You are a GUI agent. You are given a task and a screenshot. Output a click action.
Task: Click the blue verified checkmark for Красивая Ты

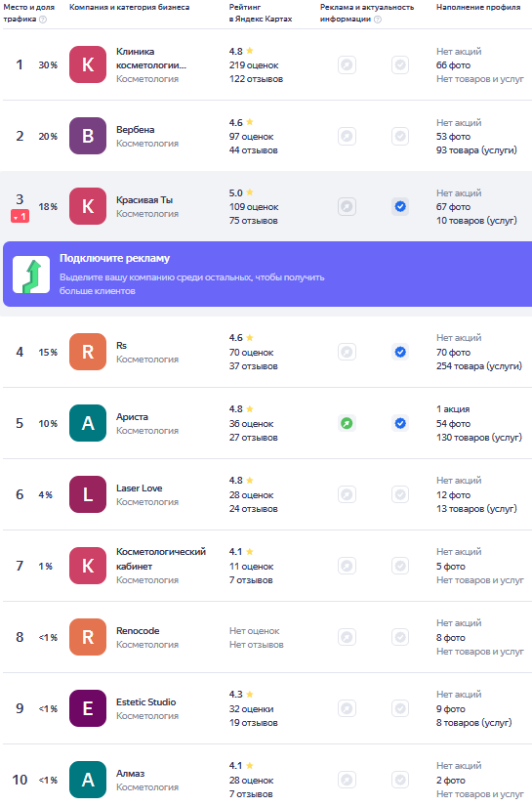[x=400, y=207]
